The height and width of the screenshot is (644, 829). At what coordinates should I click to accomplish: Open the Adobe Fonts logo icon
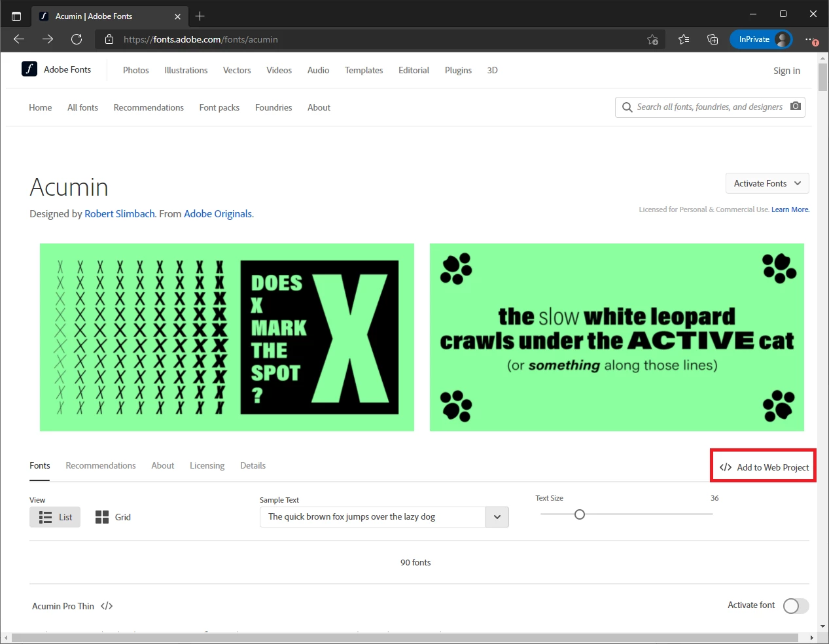pyautogui.click(x=29, y=69)
